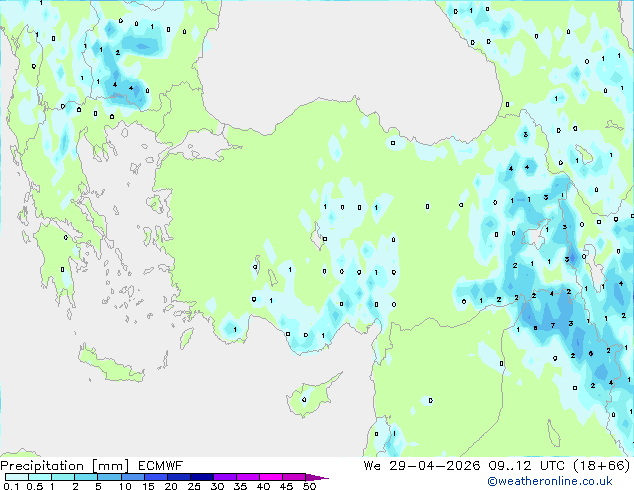This screenshot has height=490, width=634.
Task: Select the 5–10 mm legend color box
Action: (110, 477)
